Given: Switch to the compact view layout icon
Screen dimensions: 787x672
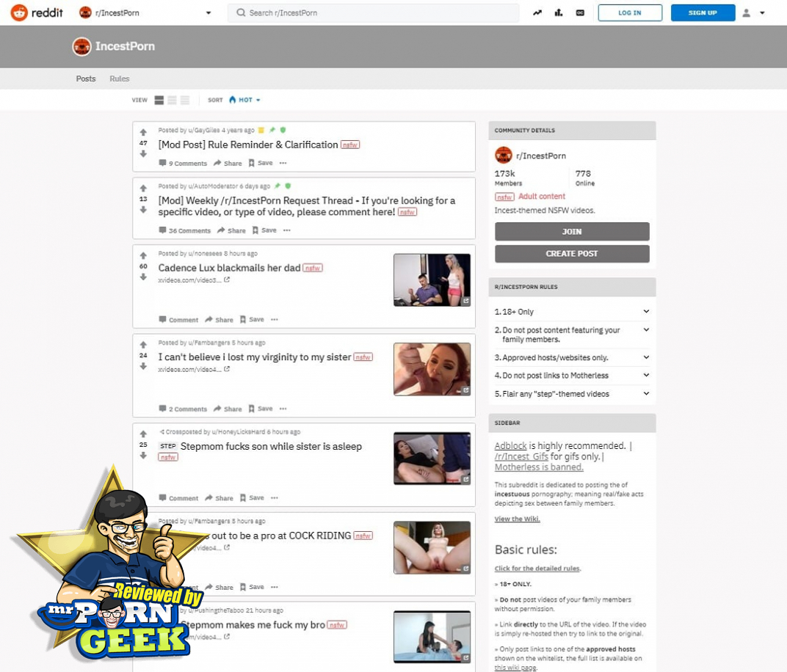Looking at the screenshot, I should click(x=185, y=100).
